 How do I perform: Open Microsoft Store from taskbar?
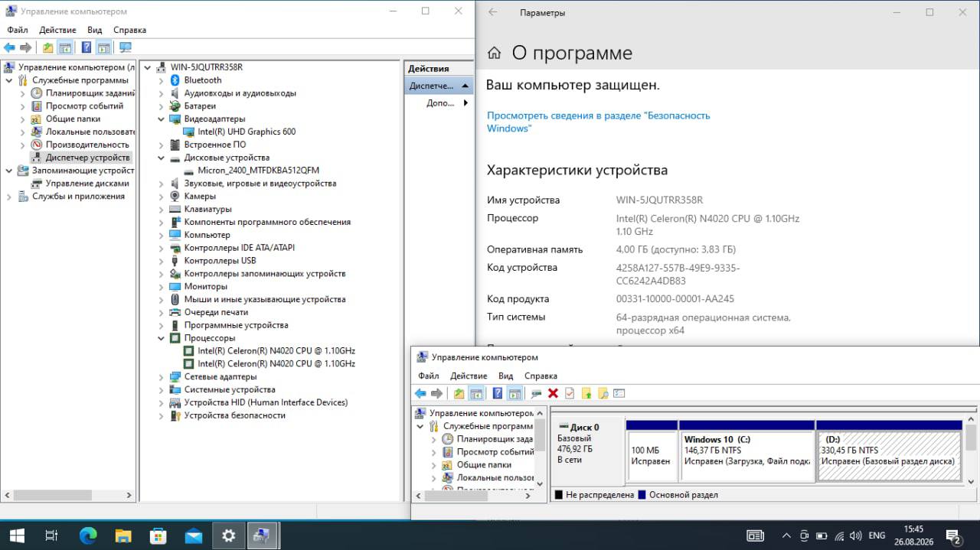(x=158, y=535)
